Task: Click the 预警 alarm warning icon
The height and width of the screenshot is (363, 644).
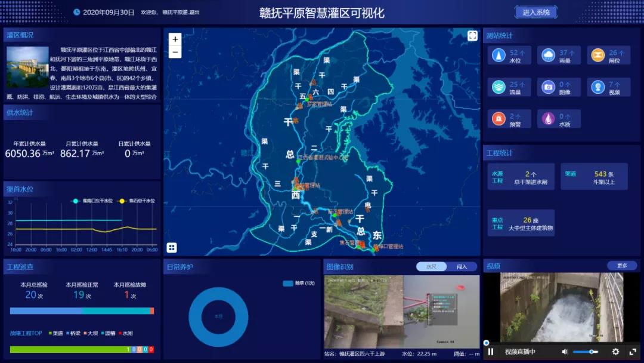Action: tap(499, 119)
